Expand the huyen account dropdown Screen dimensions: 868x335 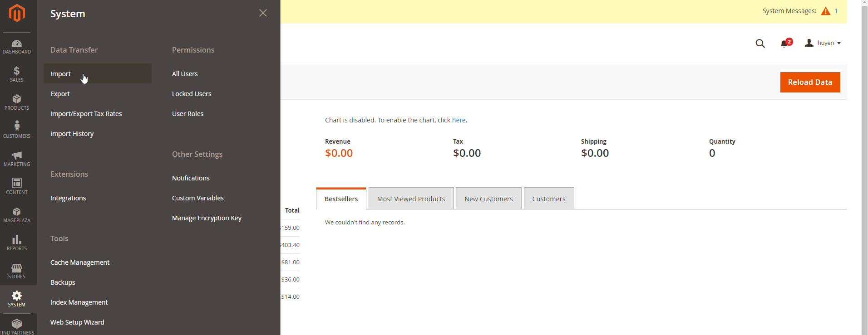[823, 43]
